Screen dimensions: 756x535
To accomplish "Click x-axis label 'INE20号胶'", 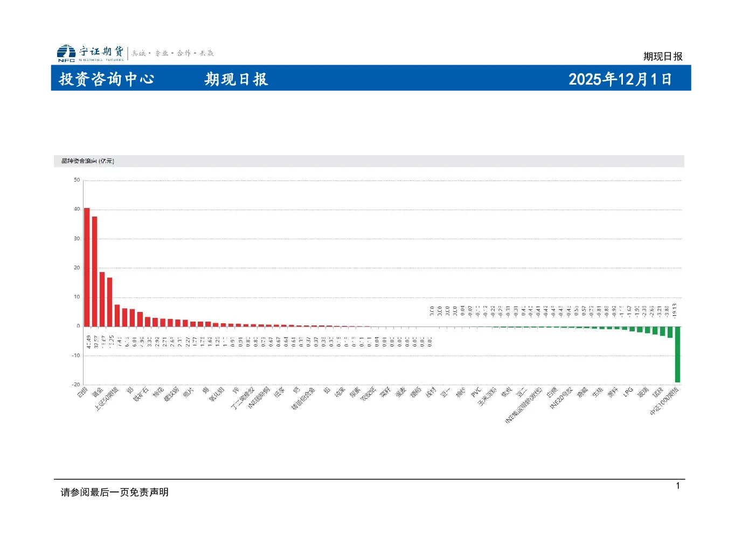I will (561, 398).
